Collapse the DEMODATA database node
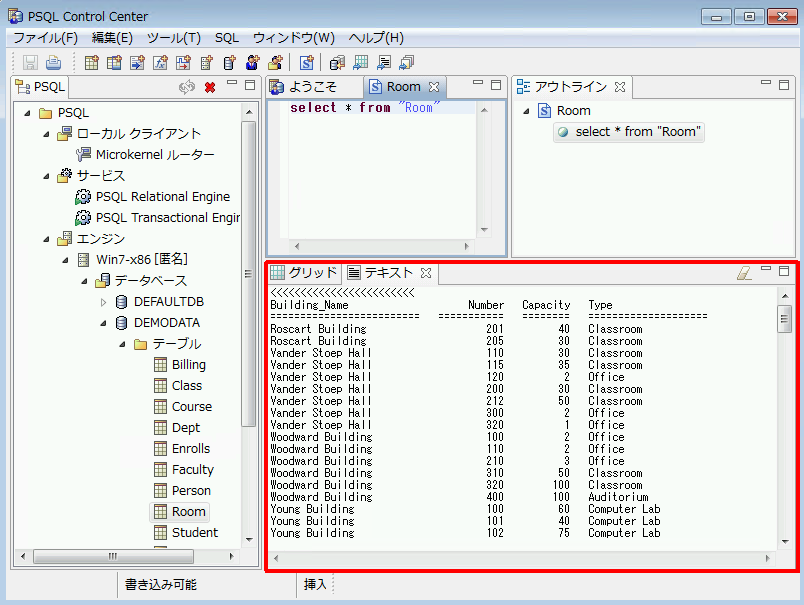Screen dimensions: 804x605 click(x=103, y=323)
